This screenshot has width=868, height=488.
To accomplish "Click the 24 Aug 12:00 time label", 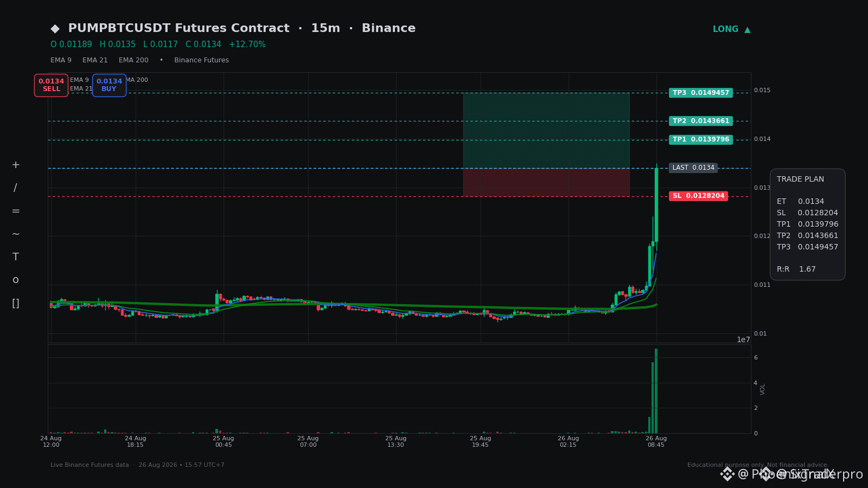I will (51, 441).
